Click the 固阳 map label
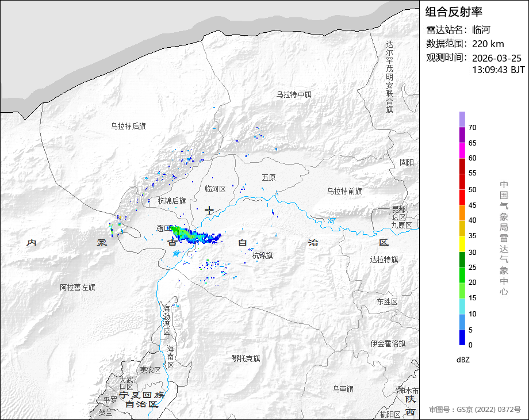The height and width of the screenshot is (420, 529). tap(407, 162)
